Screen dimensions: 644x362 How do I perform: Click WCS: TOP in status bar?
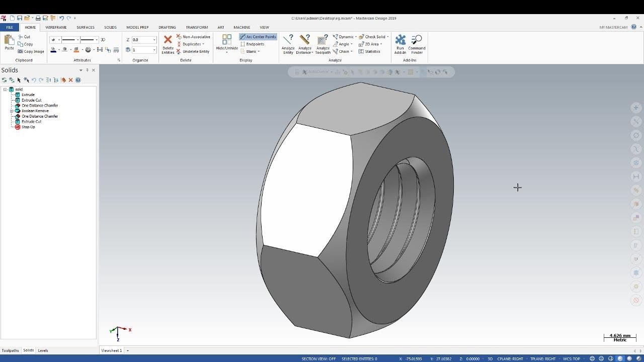[572, 359]
